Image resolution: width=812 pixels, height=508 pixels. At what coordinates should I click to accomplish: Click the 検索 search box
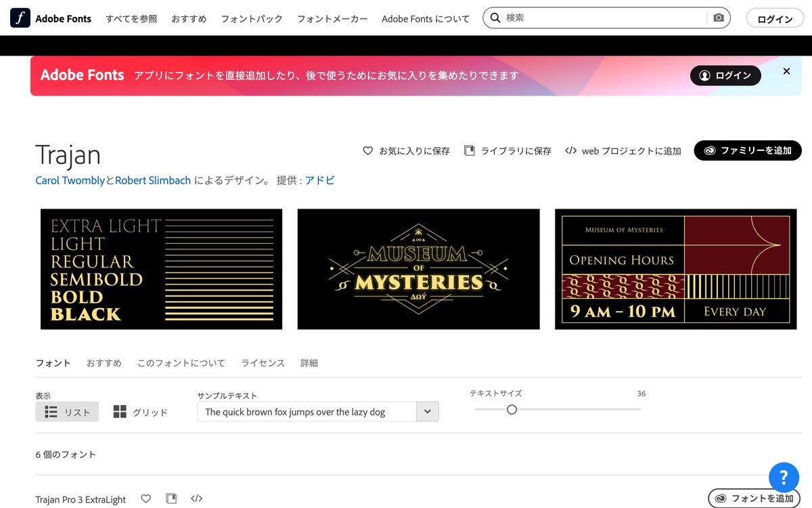tap(606, 18)
